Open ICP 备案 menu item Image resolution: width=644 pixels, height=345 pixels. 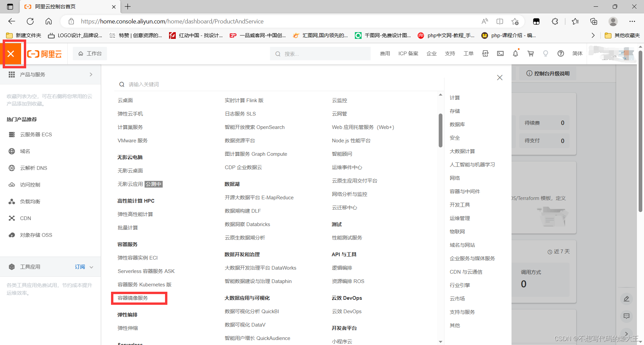pyautogui.click(x=408, y=54)
